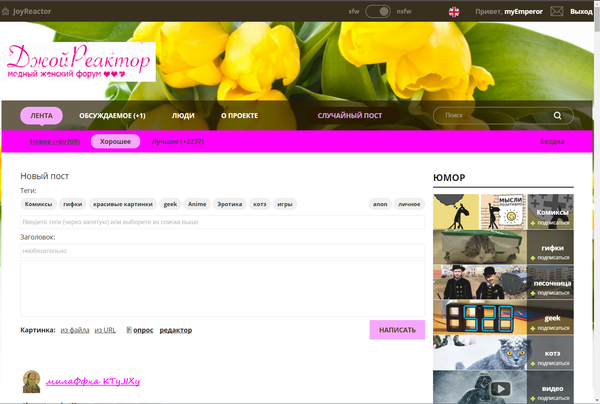The width and height of the screenshot is (600, 404).
Task: Click the plus subscribe icon for Комиксы
Action: point(534,224)
